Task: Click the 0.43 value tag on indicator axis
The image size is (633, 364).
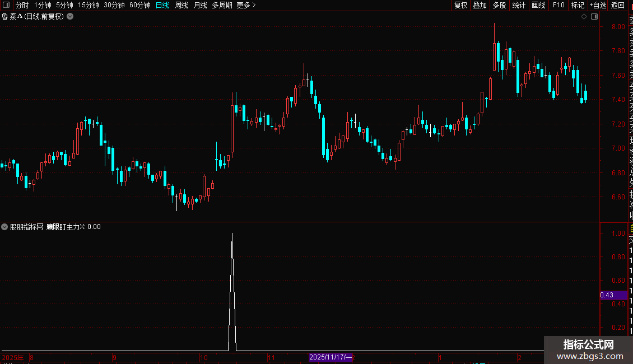Action: coord(613,295)
